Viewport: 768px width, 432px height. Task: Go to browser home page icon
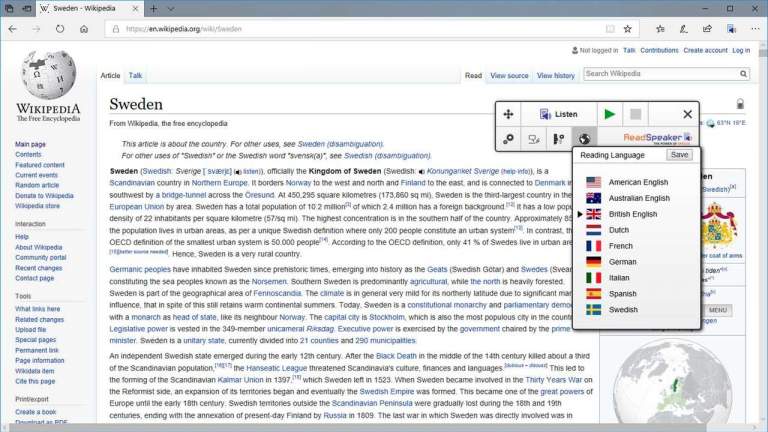click(x=84, y=29)
